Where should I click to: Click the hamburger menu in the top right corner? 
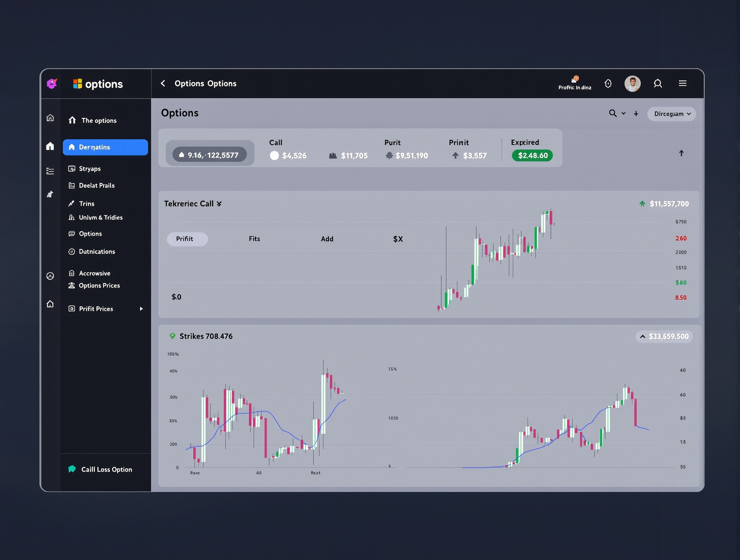[x=682, y=83]
